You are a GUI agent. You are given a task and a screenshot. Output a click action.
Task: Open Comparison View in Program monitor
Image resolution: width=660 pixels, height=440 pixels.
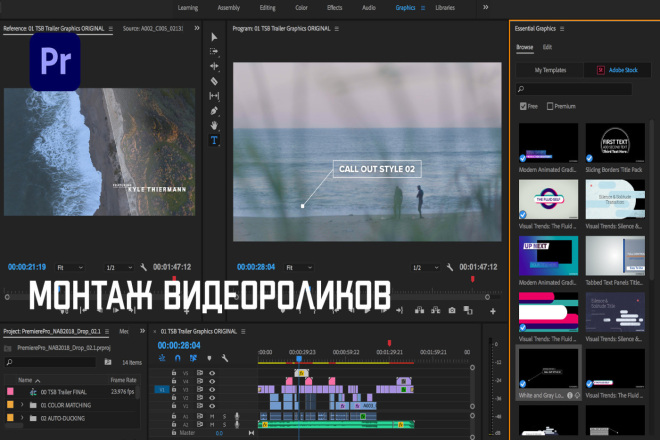[x=468, y=311]
